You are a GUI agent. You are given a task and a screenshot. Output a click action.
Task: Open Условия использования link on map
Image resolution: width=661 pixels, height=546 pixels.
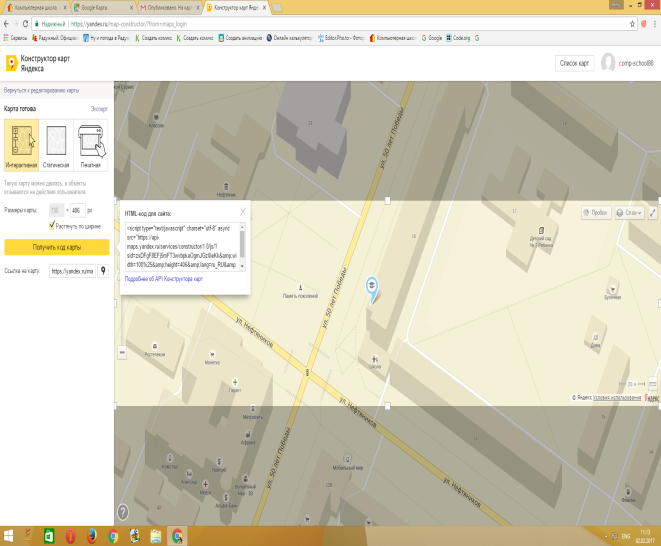tap(617, 397)
